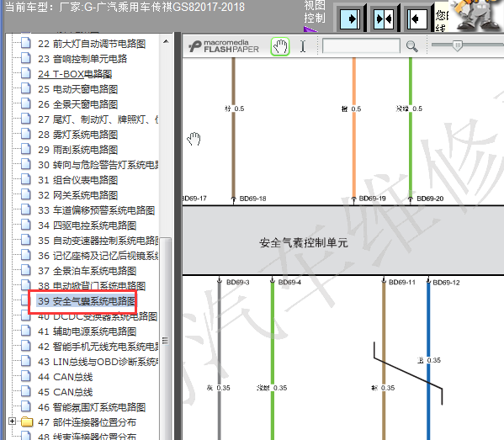Open 48 线束连接器位置分布
This screenshot has height=440, width=504.
(87, 436)
